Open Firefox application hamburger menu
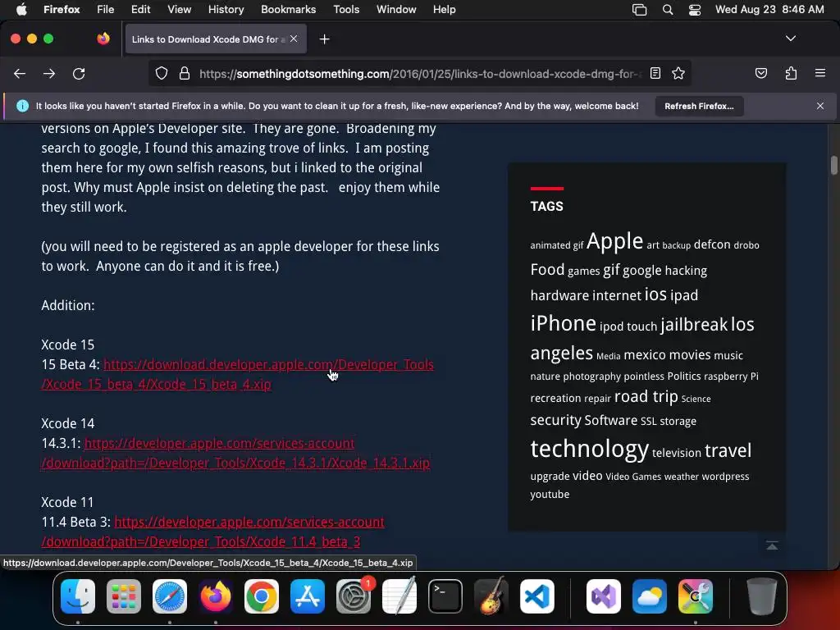The height and width of the screenshot is (630, 840). [819, 73]
